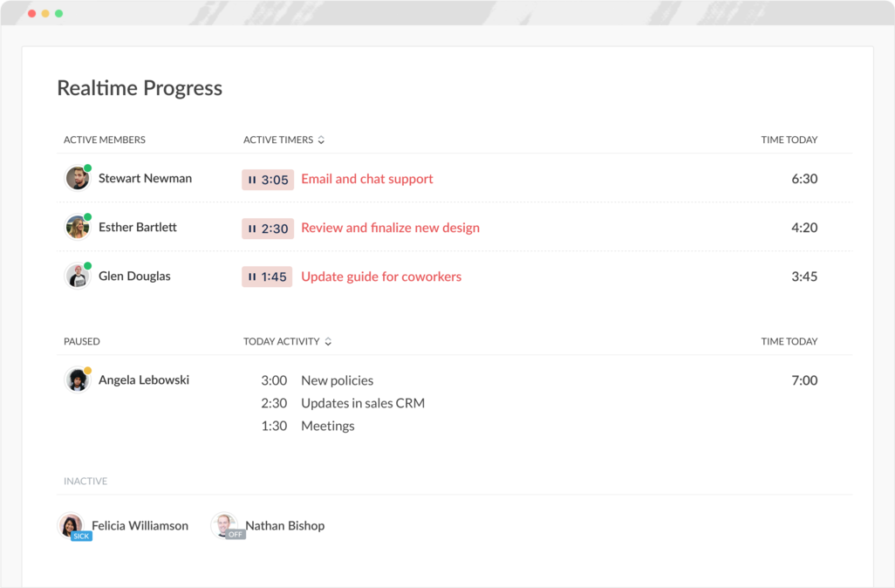Toggle Esther Bartlett's online status dot
Screen dimensions: 895x588
pos(86,217)
